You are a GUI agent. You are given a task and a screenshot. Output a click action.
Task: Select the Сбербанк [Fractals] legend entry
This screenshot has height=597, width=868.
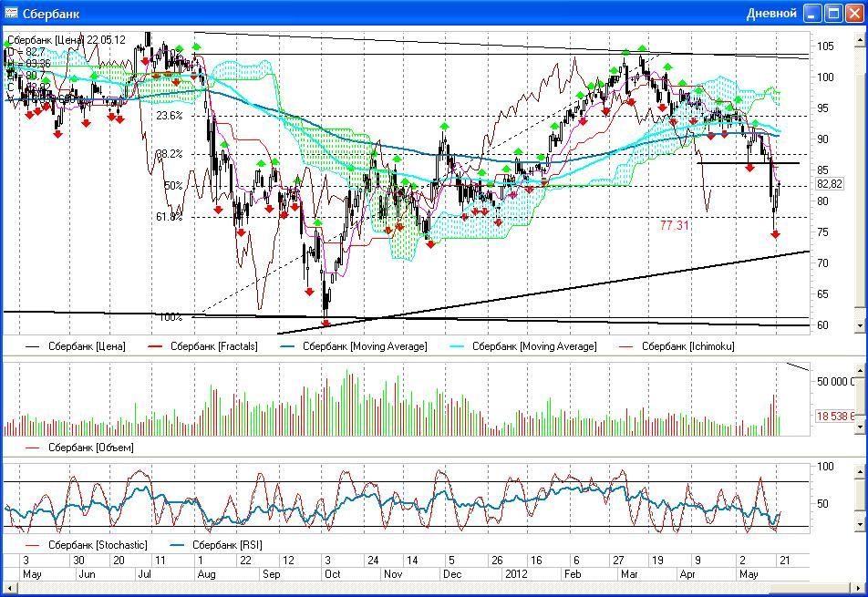[x=203, y=346]
